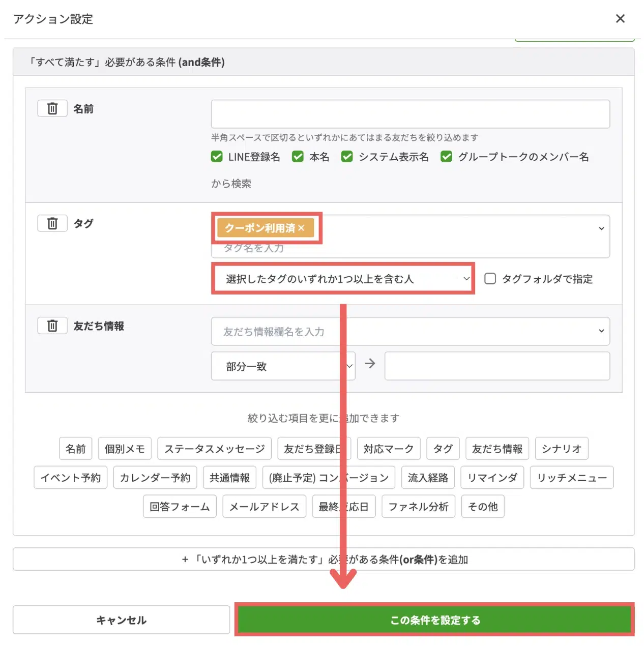Click the キャンセル button
This screenshot has height=646, width=644.
(121, 620)
